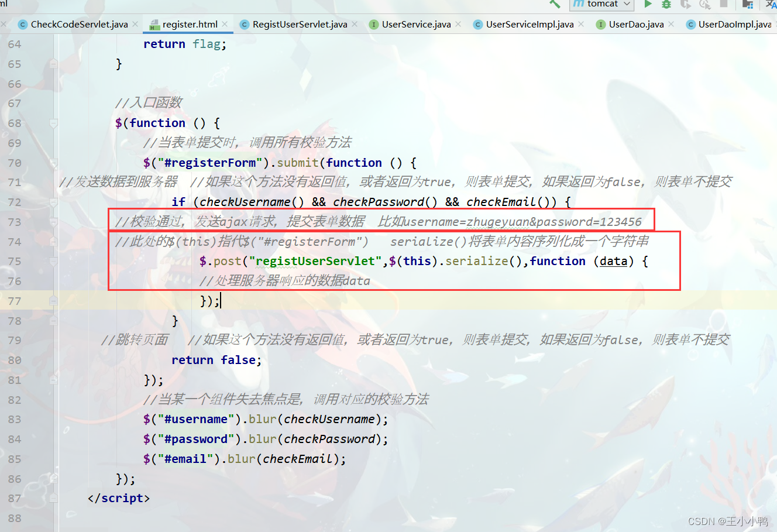Close the UserService.java tab
This screenshot has height=532, width=777.
(x=458, y=24)
